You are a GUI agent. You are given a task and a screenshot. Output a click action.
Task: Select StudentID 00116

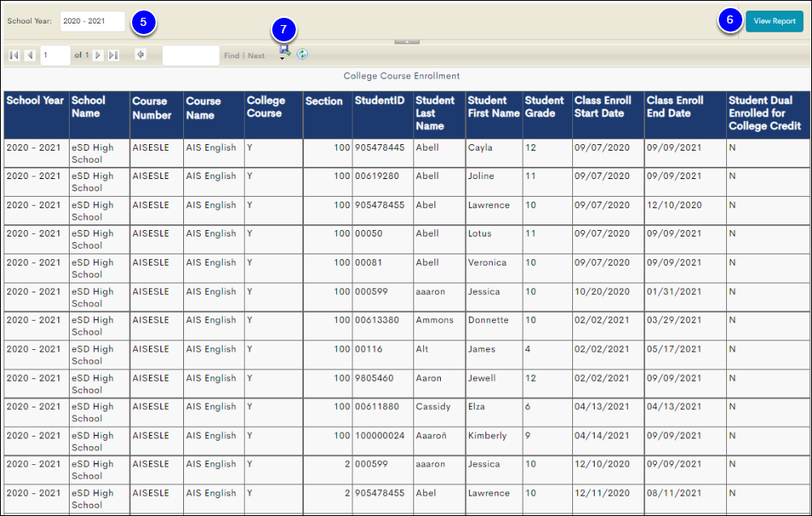pos(369,349)
